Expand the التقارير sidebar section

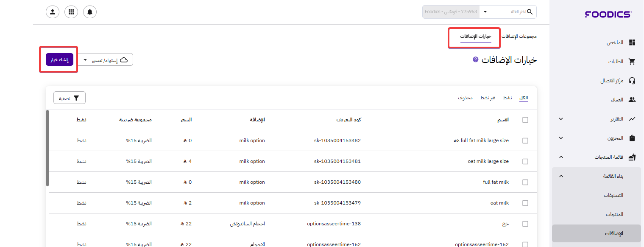[x=561, y=119]
